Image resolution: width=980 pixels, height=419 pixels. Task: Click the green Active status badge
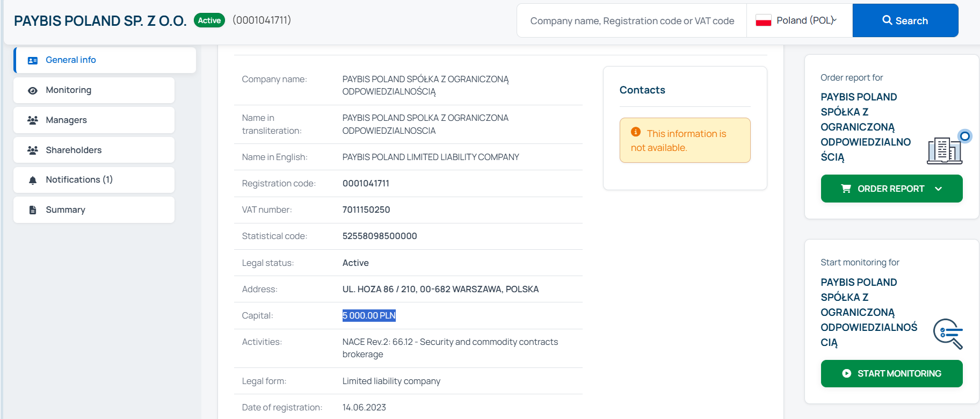click(209, 20)
